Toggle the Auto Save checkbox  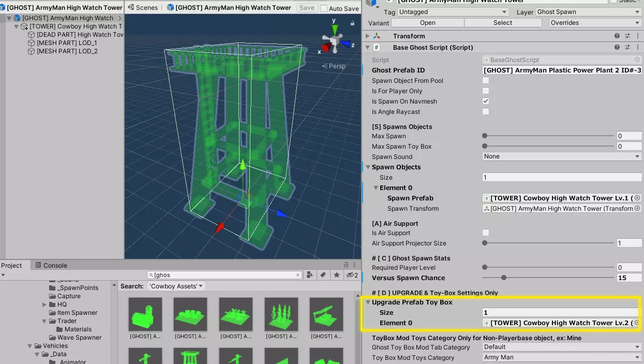(x=324, y=8)
